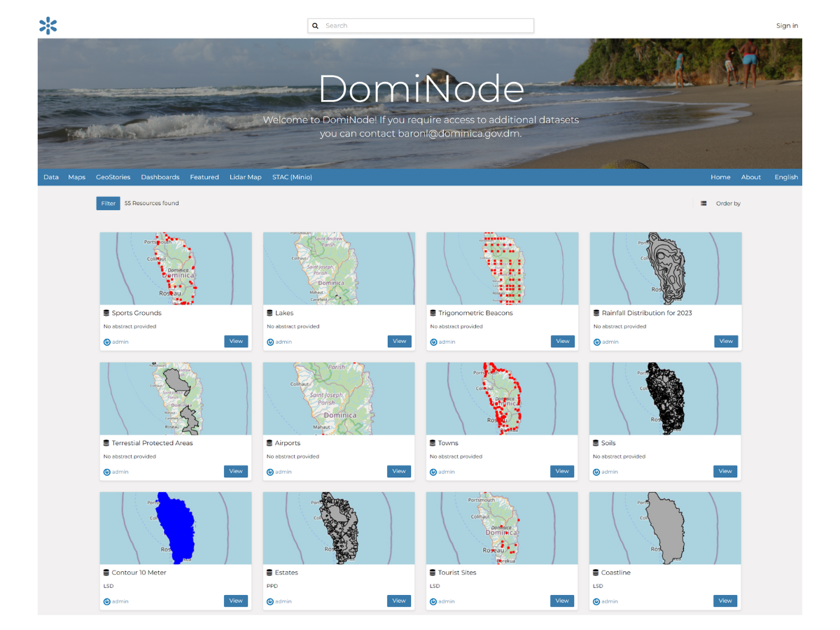Open the Maps menu item
Image resolution: width=840 pixels, height=630 pixels.
(77, 177)
